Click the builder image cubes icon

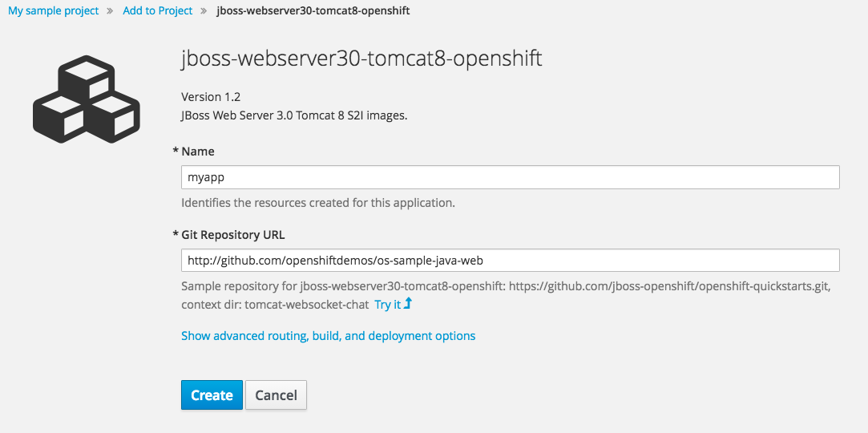[x=87, y=102]
